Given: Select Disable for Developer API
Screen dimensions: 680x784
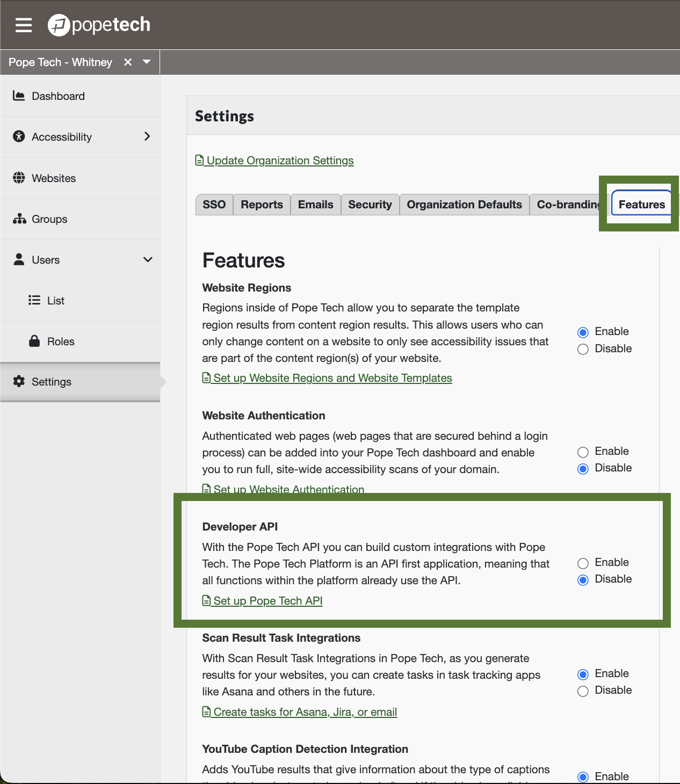Looking at the screenshot, I should point(583,580).
